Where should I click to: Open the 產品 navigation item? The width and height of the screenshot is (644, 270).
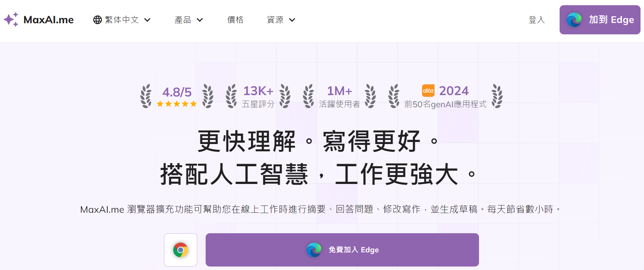click(189, 20)
